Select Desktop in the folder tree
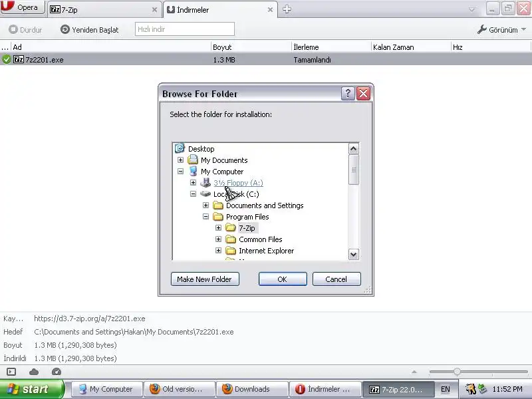The image size is (532, 399). click(x=201, y=149)
